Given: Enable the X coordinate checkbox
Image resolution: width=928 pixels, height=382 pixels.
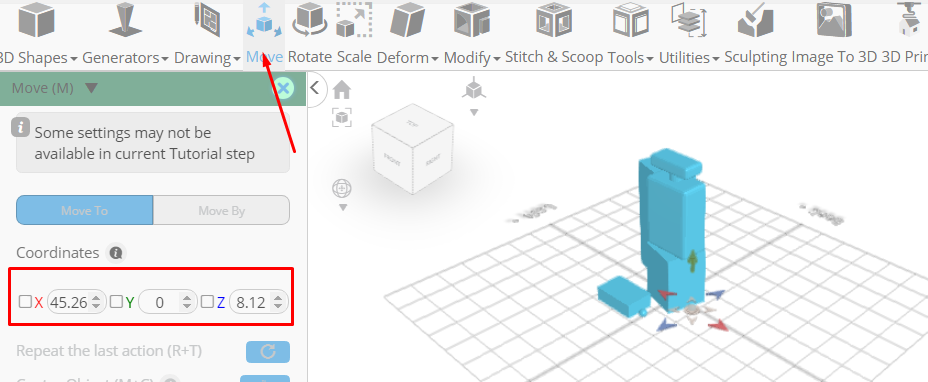Looking at the screenshot, I should (x=25, y=302).
